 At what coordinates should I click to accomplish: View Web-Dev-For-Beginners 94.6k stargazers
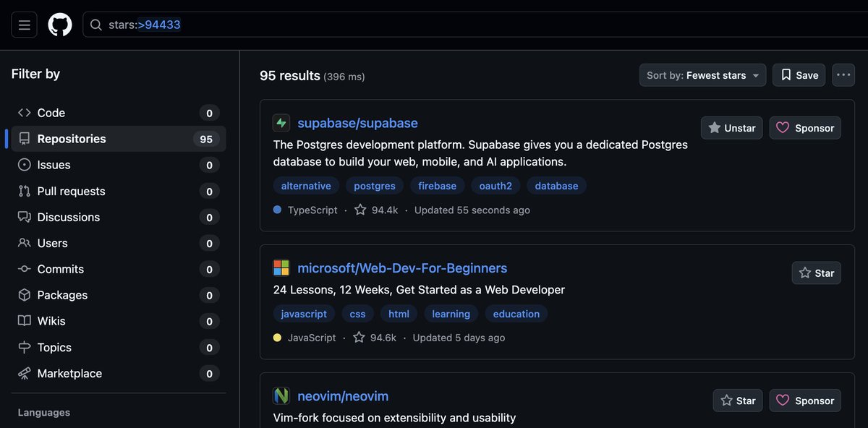pos(375,338)
